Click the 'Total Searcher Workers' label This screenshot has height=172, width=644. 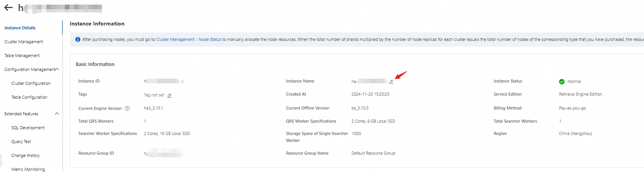pyautogui.click(x=515, y=121)
